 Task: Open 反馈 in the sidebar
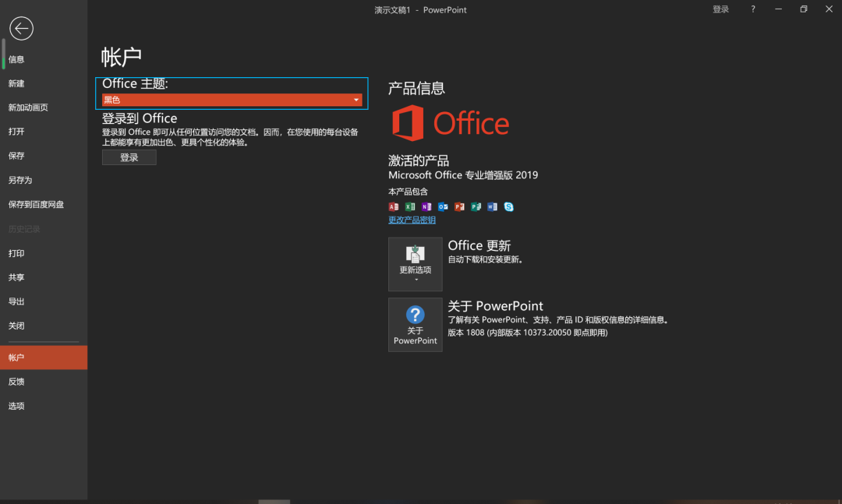click(44, 382)
